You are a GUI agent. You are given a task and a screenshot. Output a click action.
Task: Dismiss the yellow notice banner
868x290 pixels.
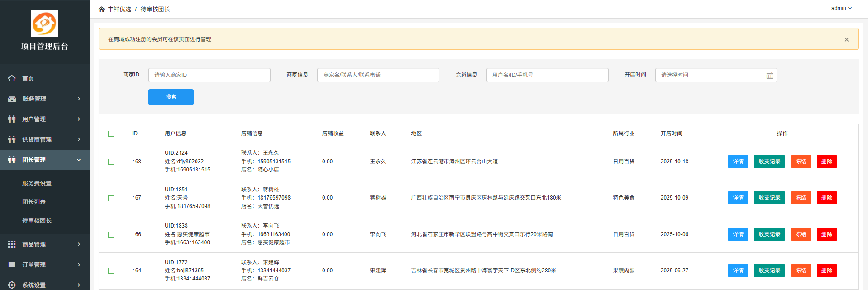[x=846, y=39]
